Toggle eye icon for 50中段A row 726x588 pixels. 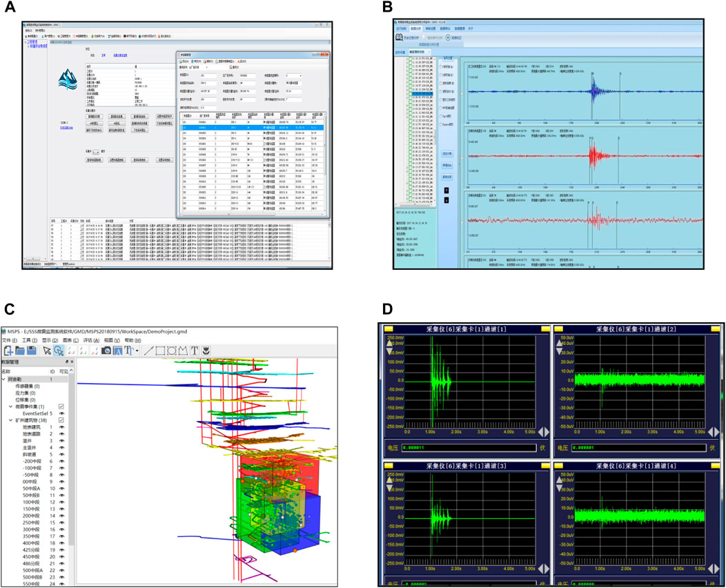61,489
